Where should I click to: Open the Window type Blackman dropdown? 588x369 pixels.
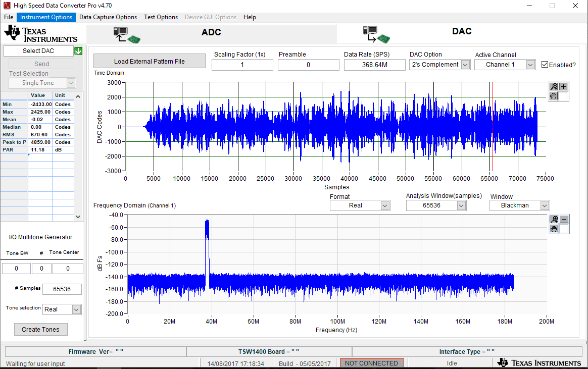pos(544,205)
